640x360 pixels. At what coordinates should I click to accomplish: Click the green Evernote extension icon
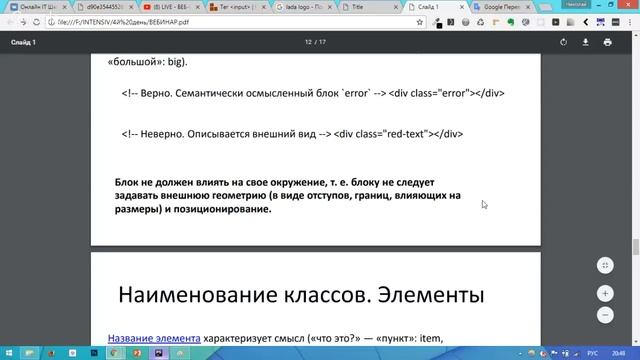(511, 22)
